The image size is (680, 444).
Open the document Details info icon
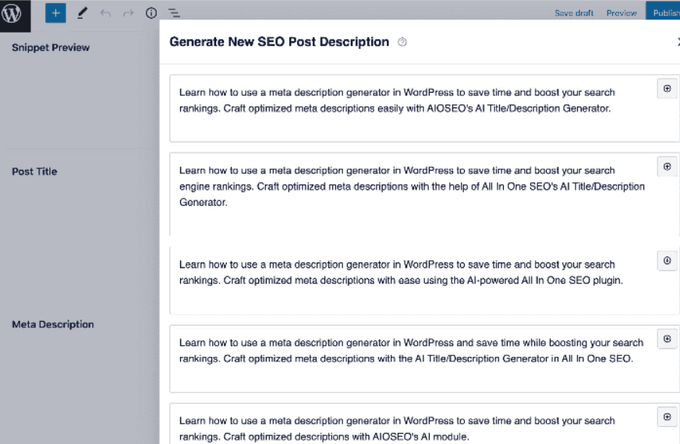click(x=151, y=14)
